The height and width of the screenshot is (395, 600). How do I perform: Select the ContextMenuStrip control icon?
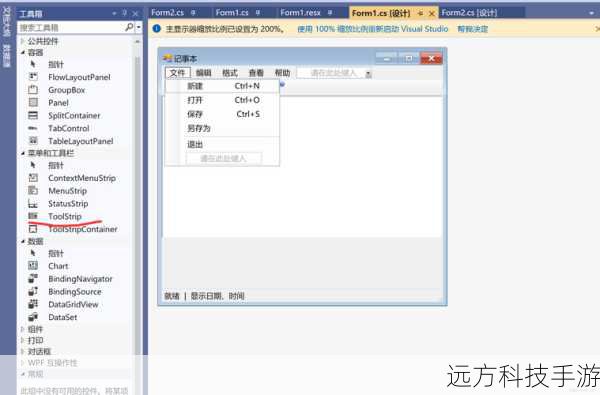click(33, 178)
